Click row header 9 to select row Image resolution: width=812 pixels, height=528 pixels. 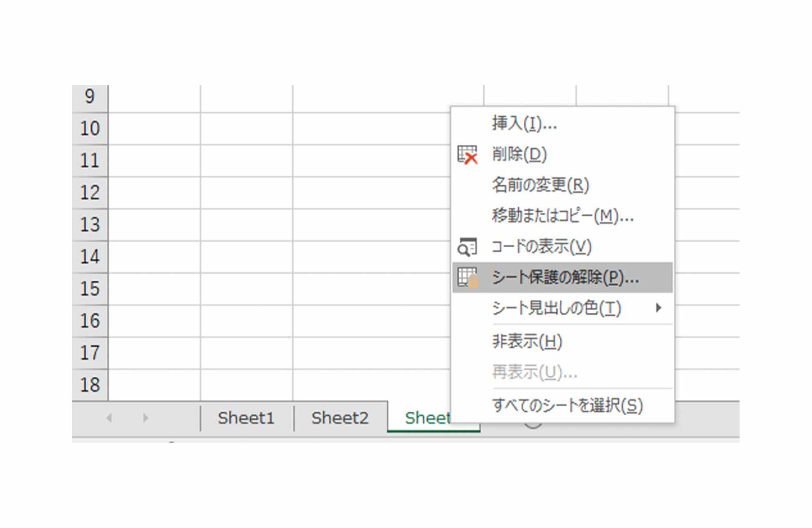(90, 96)
